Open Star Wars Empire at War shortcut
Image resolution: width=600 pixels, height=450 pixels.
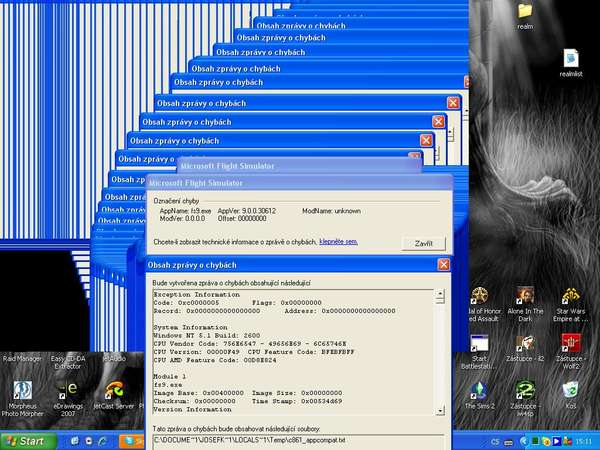(571, 298)
